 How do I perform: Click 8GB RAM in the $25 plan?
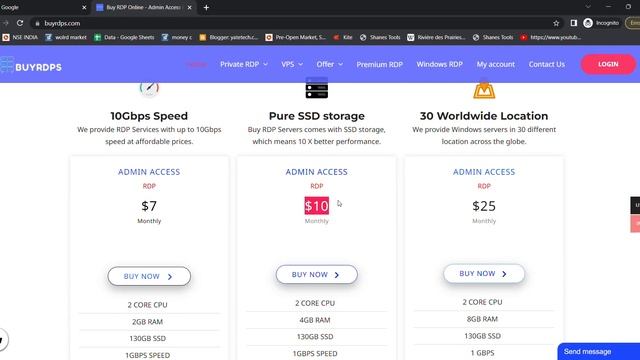coord(482,319)
